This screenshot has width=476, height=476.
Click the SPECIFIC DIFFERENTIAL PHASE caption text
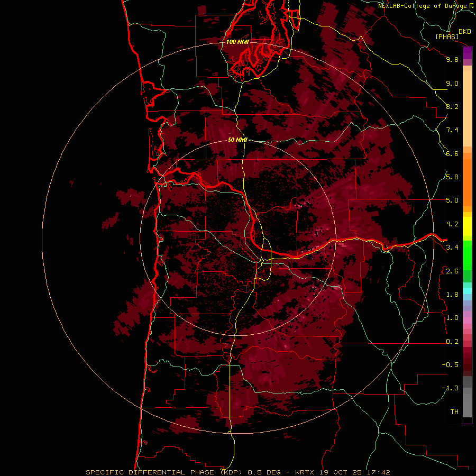[x=150, y=472]
